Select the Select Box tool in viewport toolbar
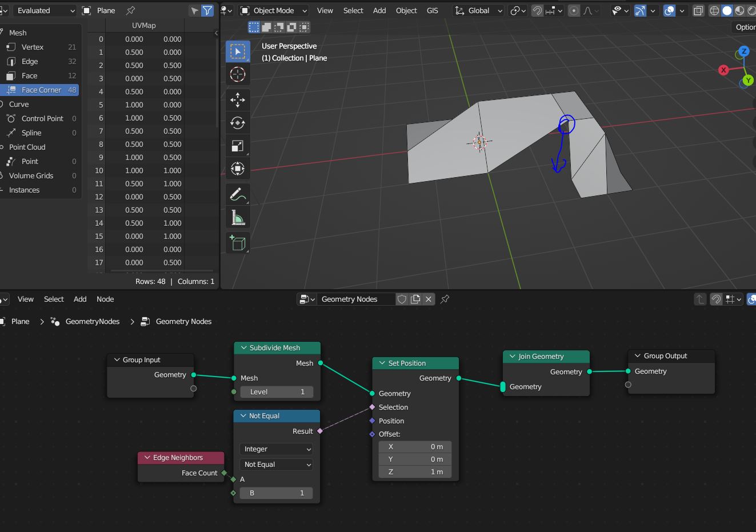Image resolution: width=756 pixels, height=532 pixels. click(238, 51)
